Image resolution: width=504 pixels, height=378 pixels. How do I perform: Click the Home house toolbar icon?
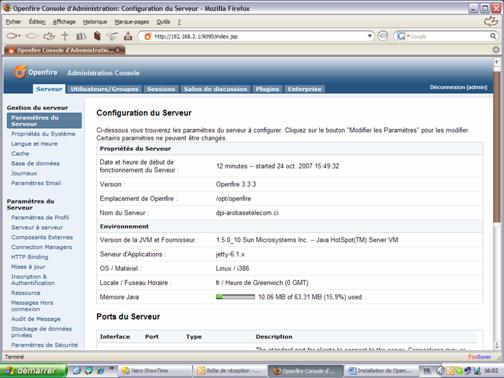[128, 36]
